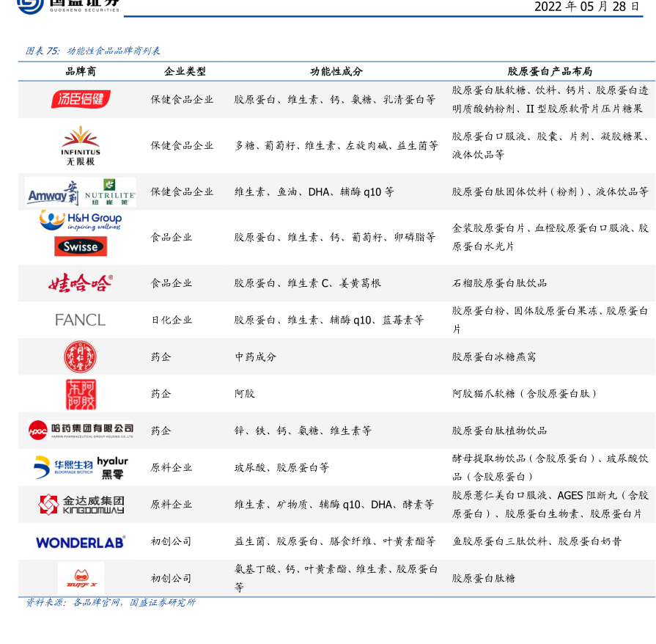Click ingredients 胶原蛋白、维生素、钙、氨糖、乳清蛋白等

coord(335,100)
